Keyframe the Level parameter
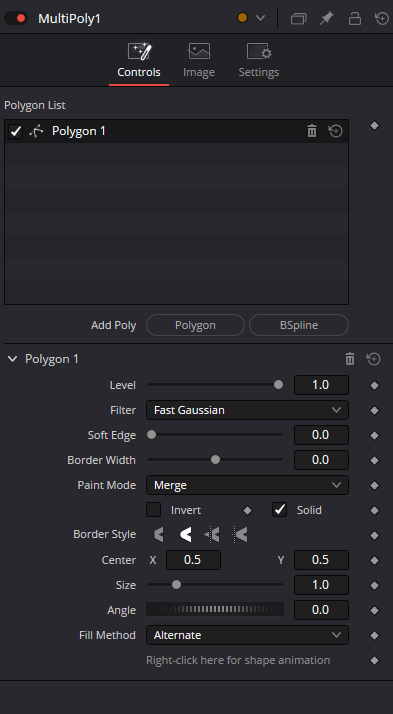 [x=374, y=386]
